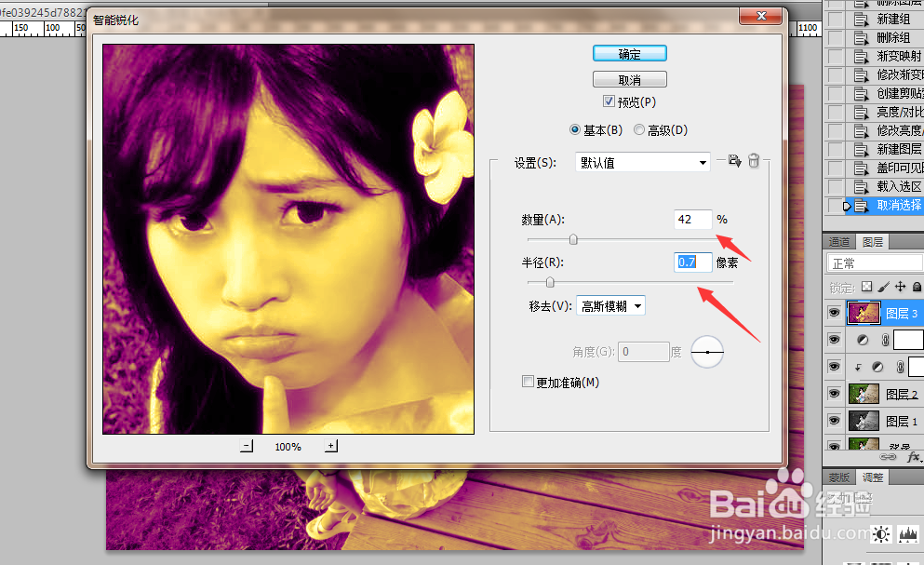Toggle the checkbox beside the 载入选区 action

pyautogui.click(x=836, y=187)
